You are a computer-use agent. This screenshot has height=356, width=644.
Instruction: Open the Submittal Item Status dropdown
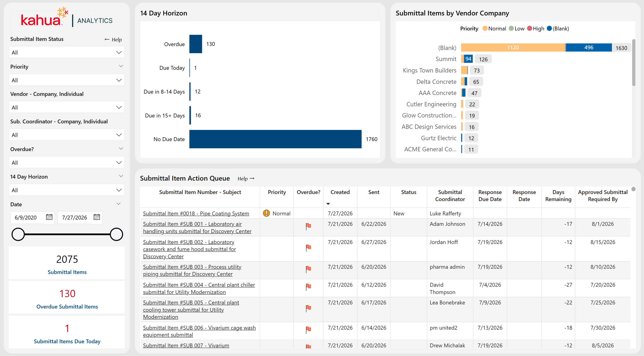[x=67, y=52]
